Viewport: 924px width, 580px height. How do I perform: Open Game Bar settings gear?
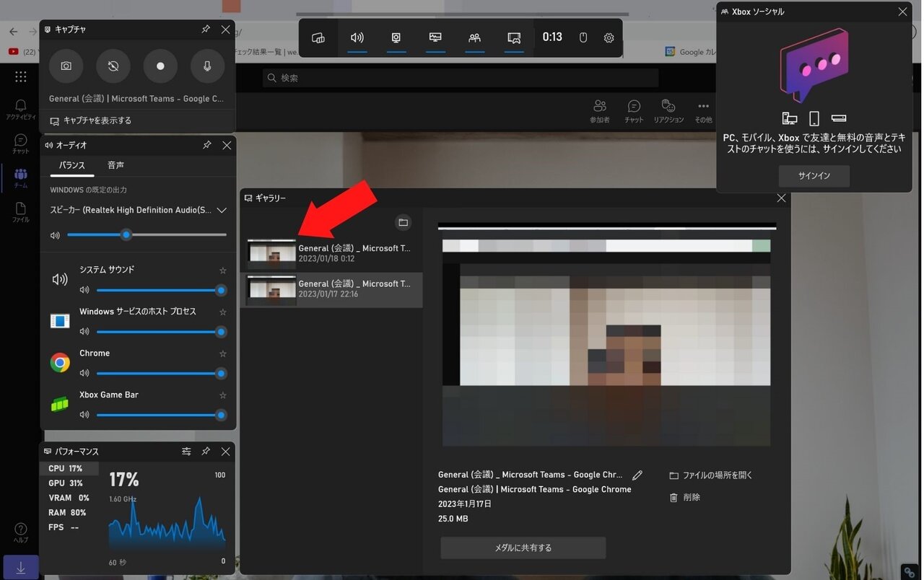609,38
